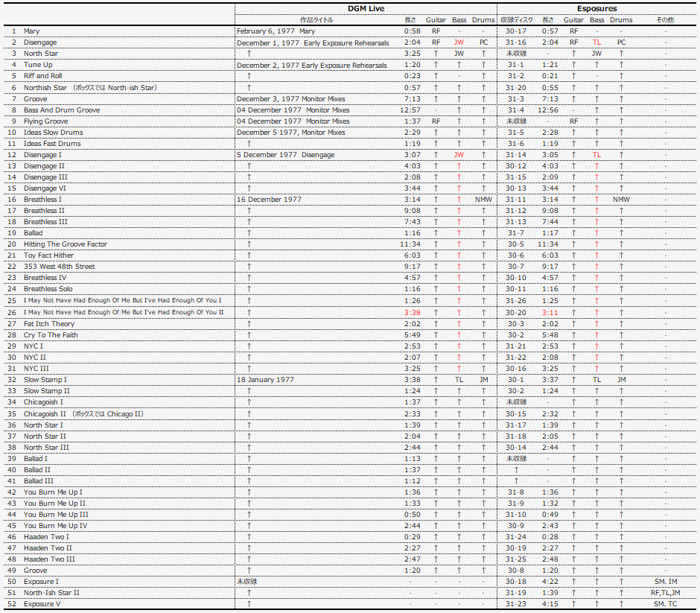Select the track "Flying Groove"
The image size is (700, 613).
pyautogui.click(x=45, y=121)
